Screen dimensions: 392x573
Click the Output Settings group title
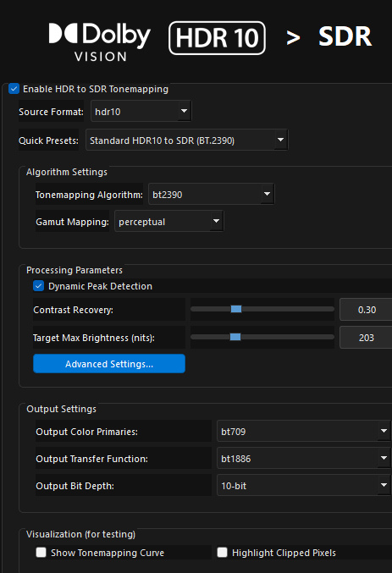61,409
